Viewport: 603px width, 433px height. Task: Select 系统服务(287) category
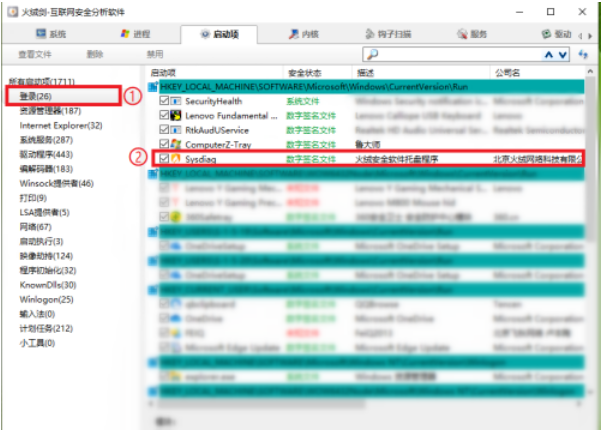coord(46,140)
